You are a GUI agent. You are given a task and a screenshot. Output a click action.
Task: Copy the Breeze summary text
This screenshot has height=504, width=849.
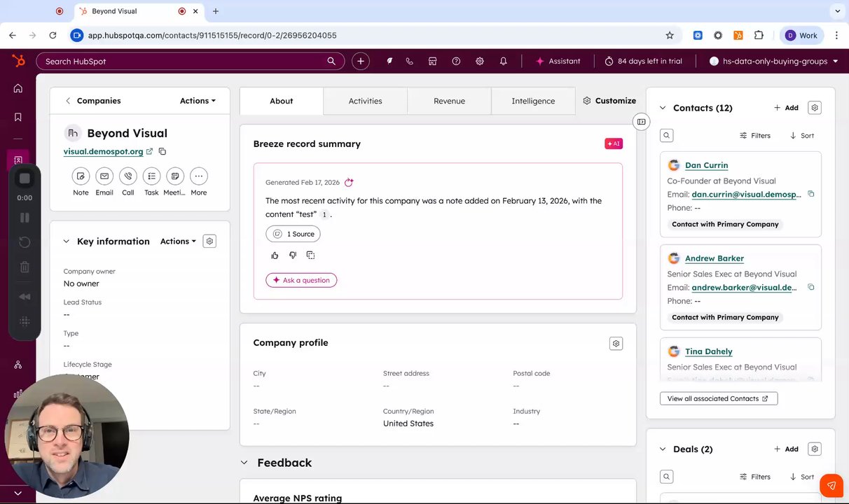310,255
